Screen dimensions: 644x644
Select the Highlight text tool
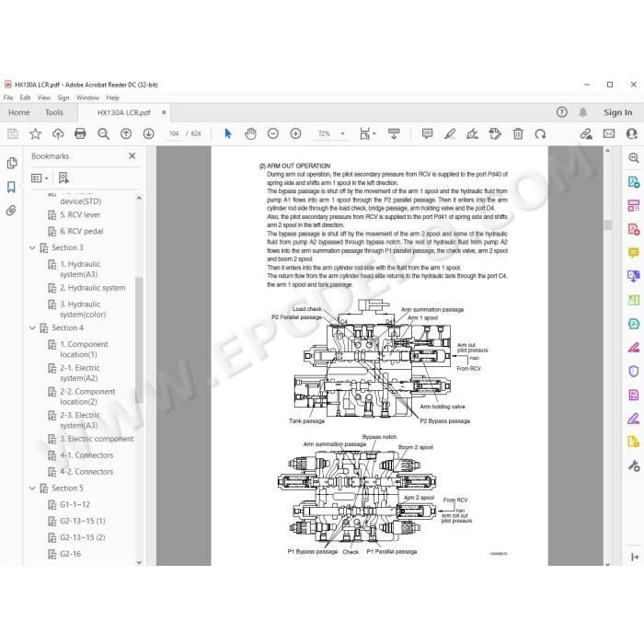(x=450, y=133)
